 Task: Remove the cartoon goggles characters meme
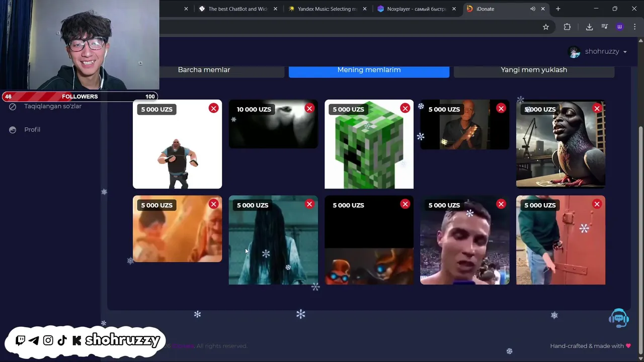click(405, 204)
